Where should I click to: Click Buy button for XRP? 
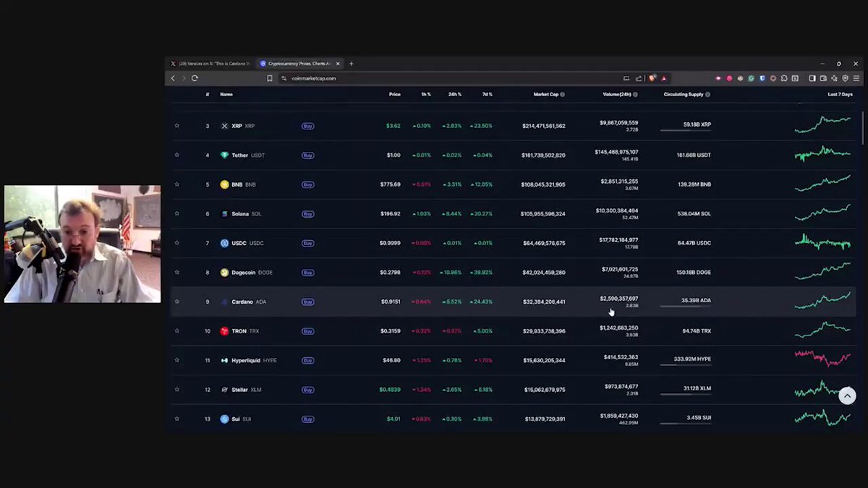pos(307,126)
